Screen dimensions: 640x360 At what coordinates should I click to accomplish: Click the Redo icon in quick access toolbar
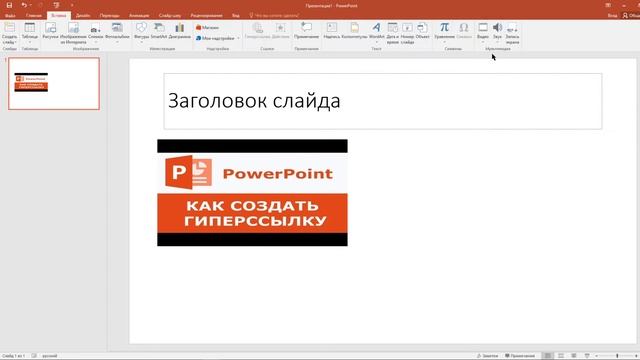(x=40, y=5)
